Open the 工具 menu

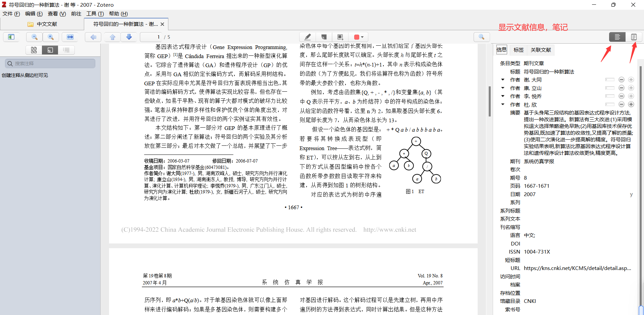[x=95, y=14]
